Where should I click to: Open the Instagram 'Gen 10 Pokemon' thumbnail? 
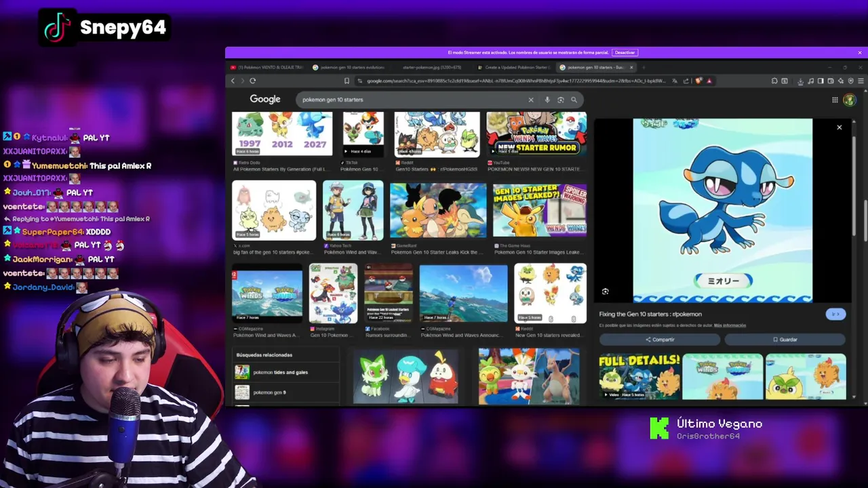333,293
